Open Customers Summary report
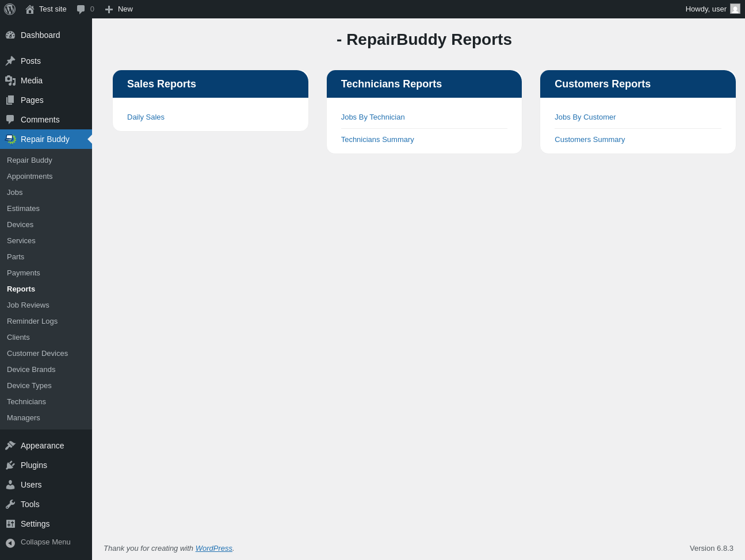Viewport: 745px width, 560px height. tap(590, 140)
